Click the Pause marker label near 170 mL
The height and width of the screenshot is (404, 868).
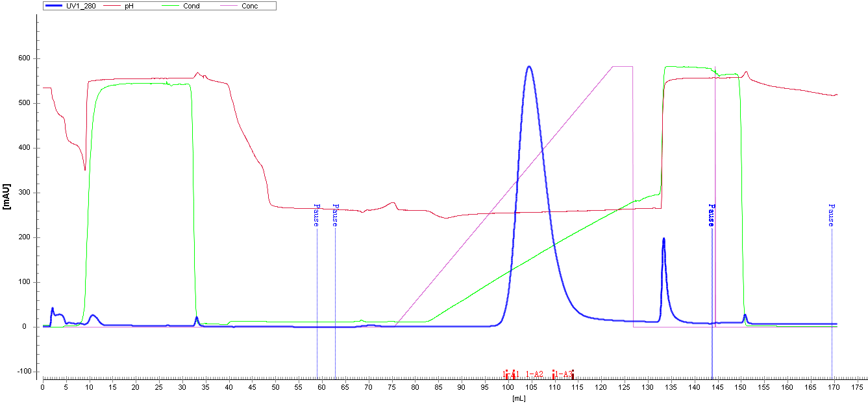tap(831, 215)
